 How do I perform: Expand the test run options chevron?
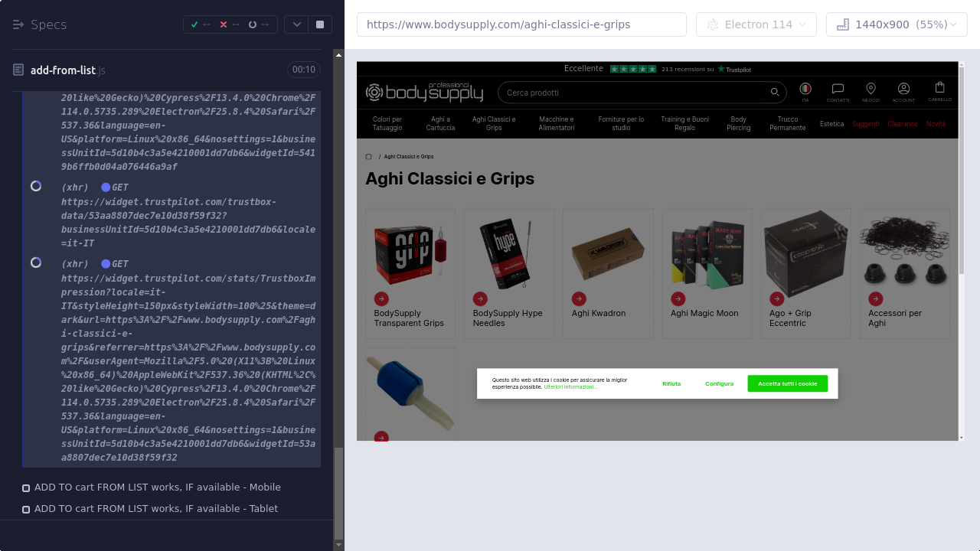(x=296, y=24)
